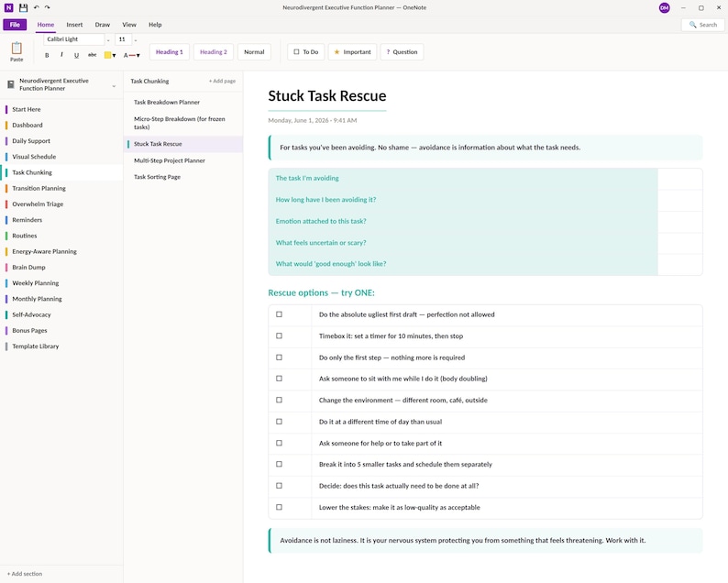The width and height of the screenshot is (728, 583).
Task: Click the Paste clipboard icon
Action: [x=17, y=48]
